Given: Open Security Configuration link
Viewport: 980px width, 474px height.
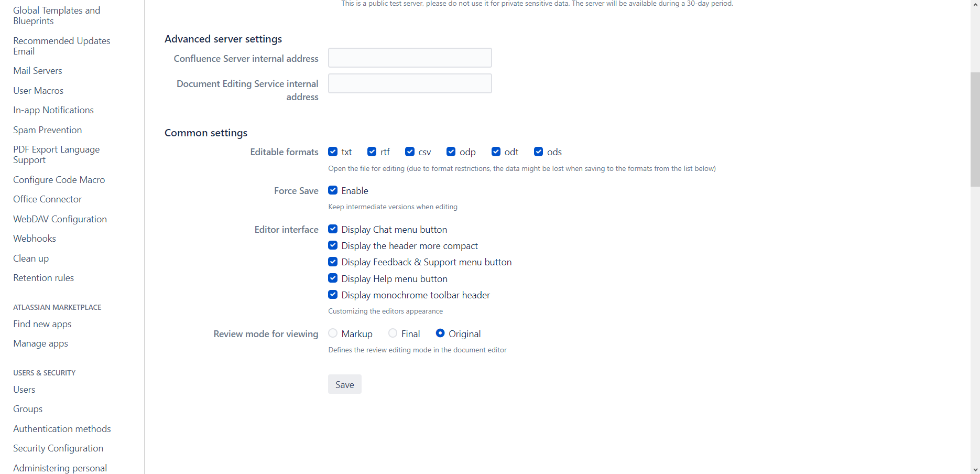Looking at the screenshot, I should (58, 448).
